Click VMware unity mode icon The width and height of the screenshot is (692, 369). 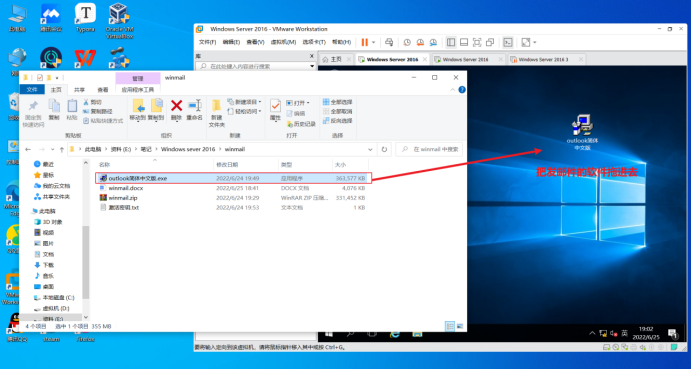[490, 42]
